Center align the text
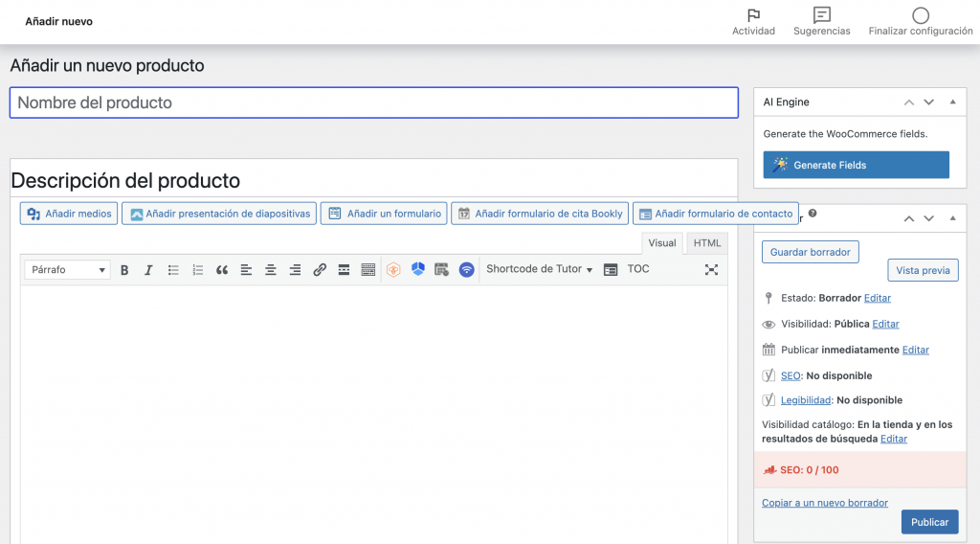 pos(271,270)
